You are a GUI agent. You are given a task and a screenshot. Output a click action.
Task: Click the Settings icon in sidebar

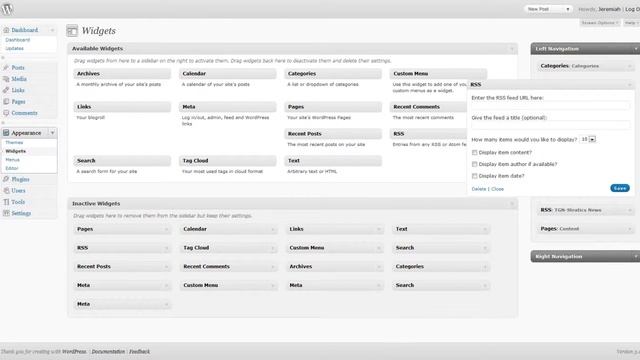pos(6,213)
